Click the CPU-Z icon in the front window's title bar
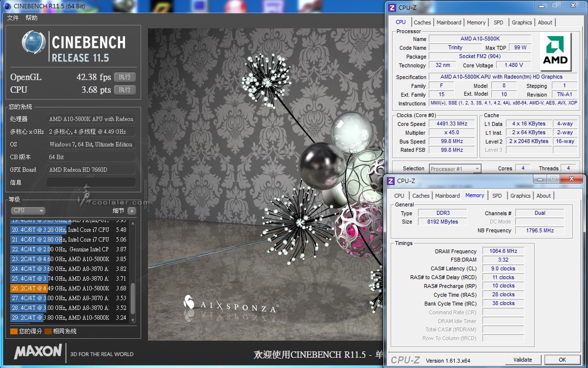This screenshot has width=588, height=368. (x=390, y=181)
